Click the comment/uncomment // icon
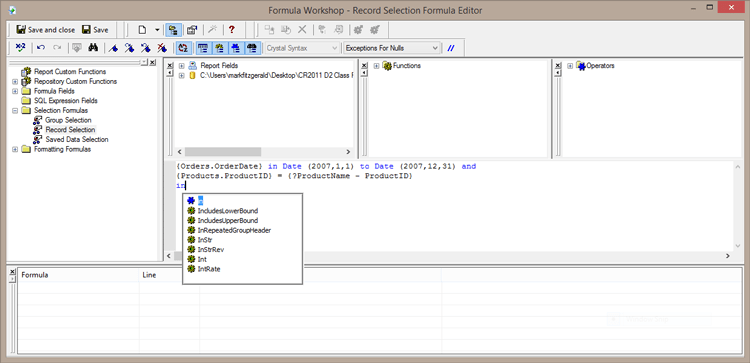Screen dimensions: 750x363 (x=451, y=48)
